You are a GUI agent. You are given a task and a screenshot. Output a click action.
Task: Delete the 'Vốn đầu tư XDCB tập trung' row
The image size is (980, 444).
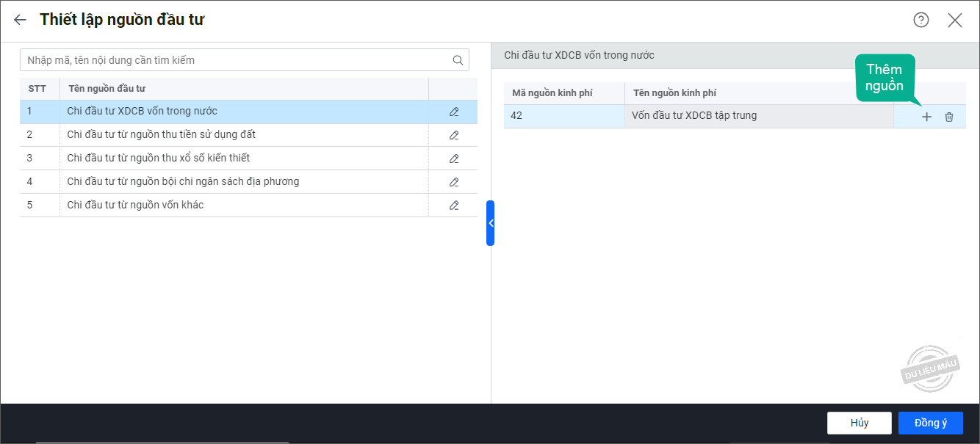(x=949, y=117)
